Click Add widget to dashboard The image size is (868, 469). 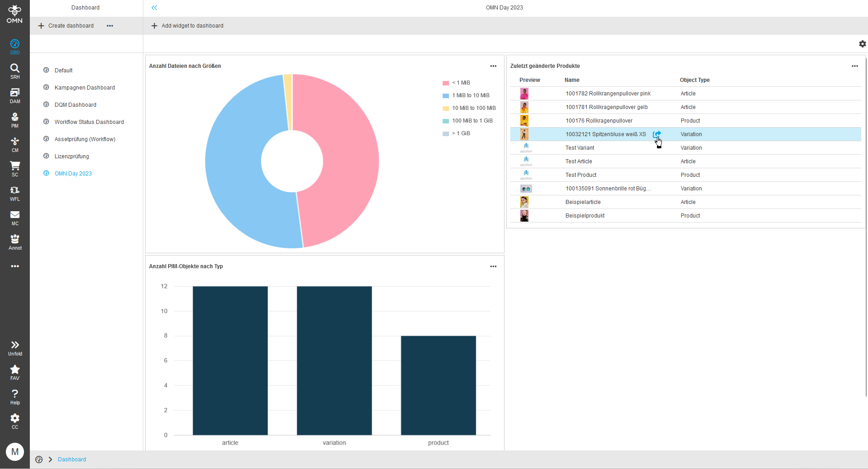187,26
